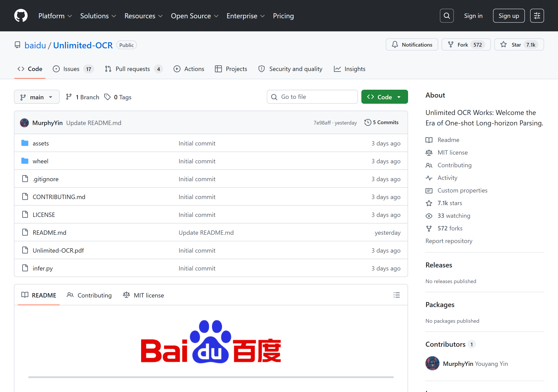This screenshot has height=392, width=558.
Task: Open the assets folder
Action: pyautogui.click(x=41, y=143)
